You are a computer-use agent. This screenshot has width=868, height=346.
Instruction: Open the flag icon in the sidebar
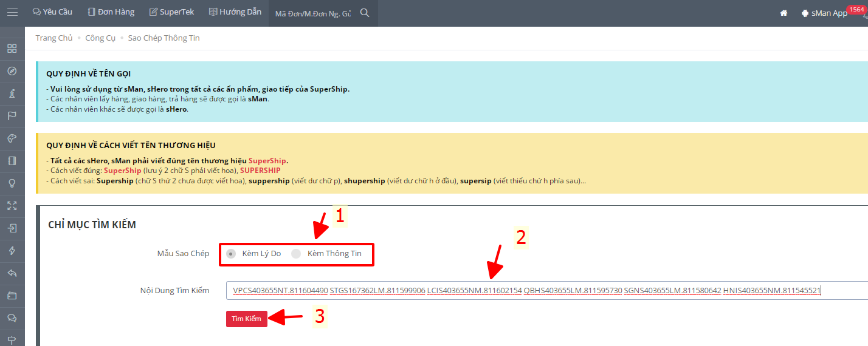tap(12, 116)
